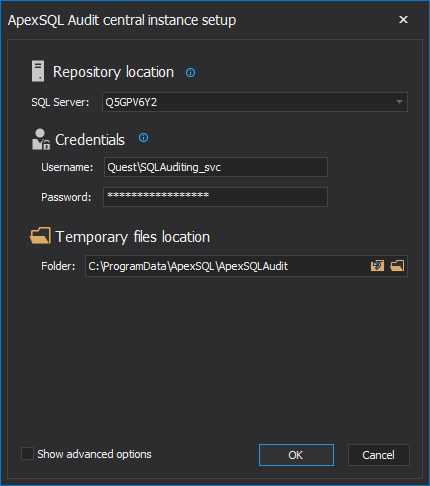This screenshot has width=430, height=486.
Task: Click the 'Credentials' heading text
Action: (90, 140)
